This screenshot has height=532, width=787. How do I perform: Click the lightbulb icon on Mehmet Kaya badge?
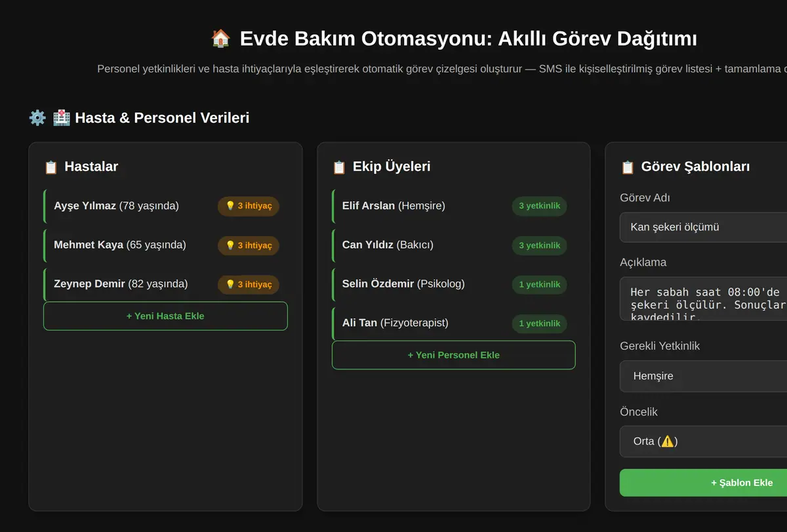pos(230,245)
